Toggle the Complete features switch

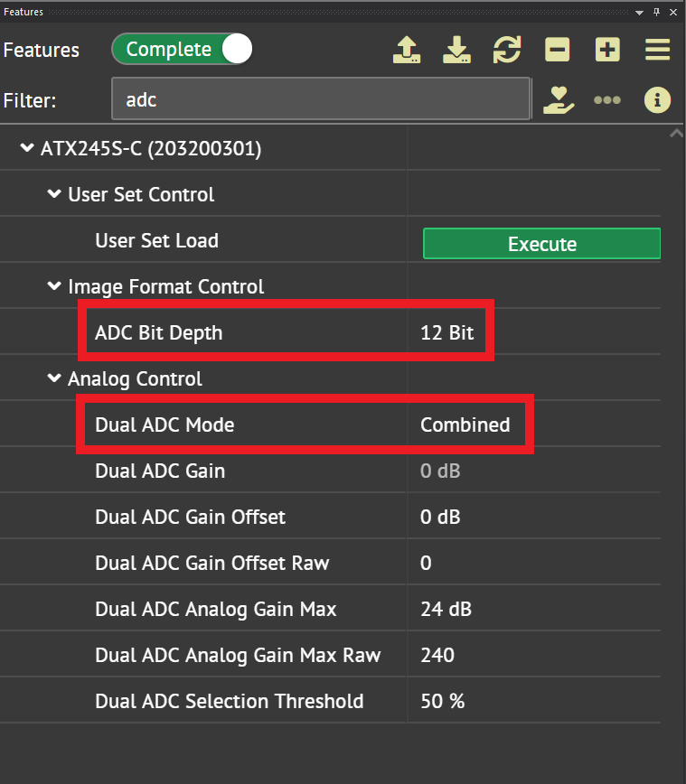point(182,50)
